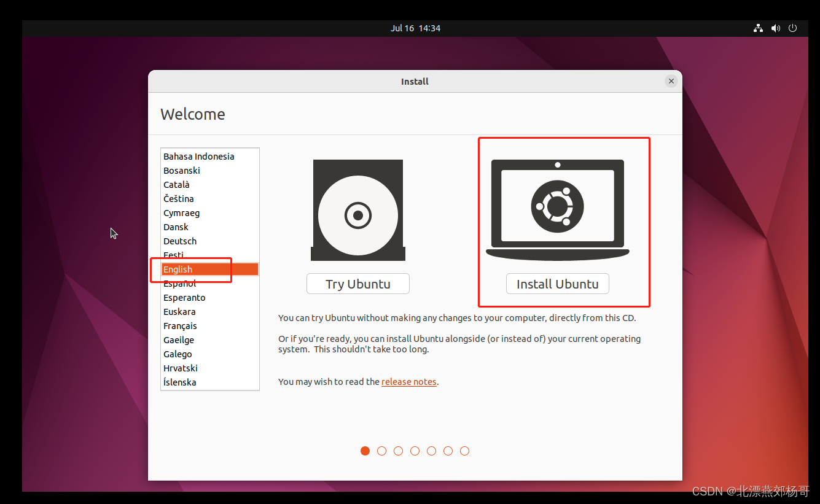The width and height of the screenshot is (820, 504).
Task: Open the volume speaker icon in top bar
Action: point(776,28)
